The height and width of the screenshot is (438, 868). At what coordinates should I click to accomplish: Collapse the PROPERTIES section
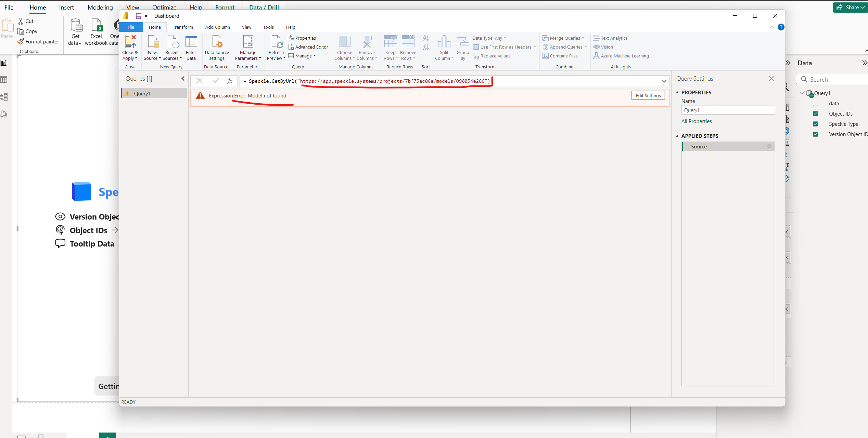[x=677, y=92]
